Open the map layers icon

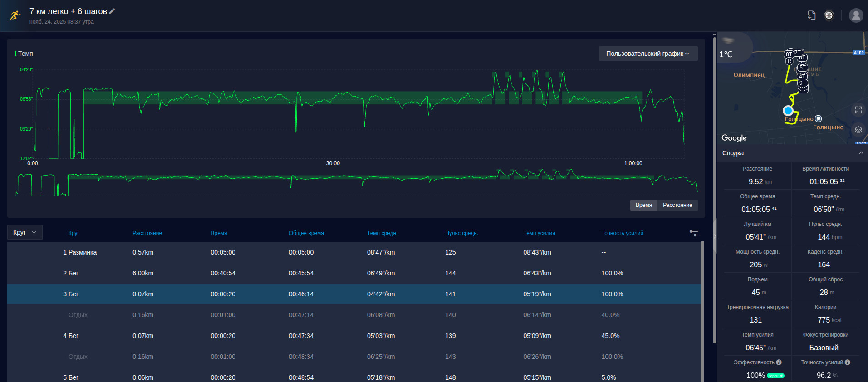[858, 130]
